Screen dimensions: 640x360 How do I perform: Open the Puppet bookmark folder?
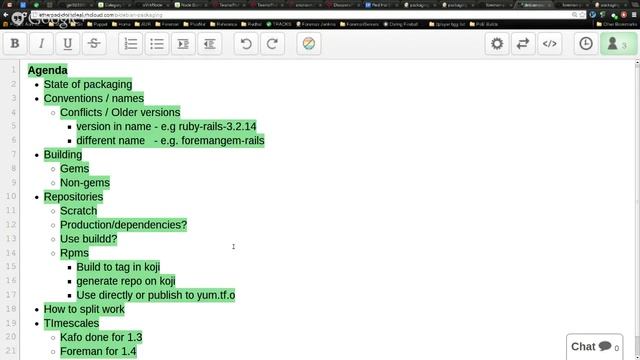coord(97,24)
